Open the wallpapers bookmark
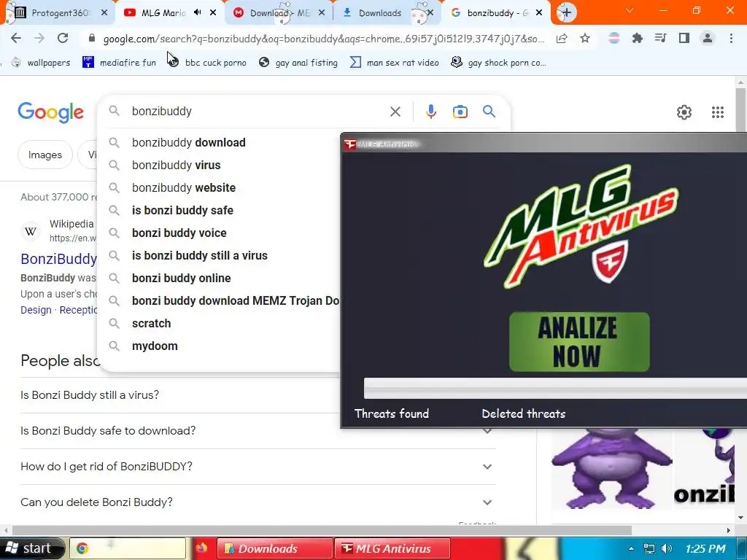 41,63
